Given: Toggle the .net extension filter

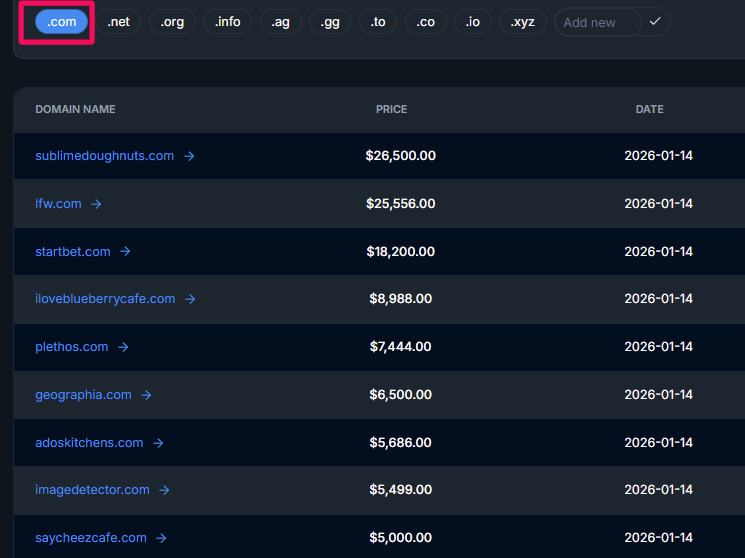Looking at the screenshot, I should (x=118, y=22).
